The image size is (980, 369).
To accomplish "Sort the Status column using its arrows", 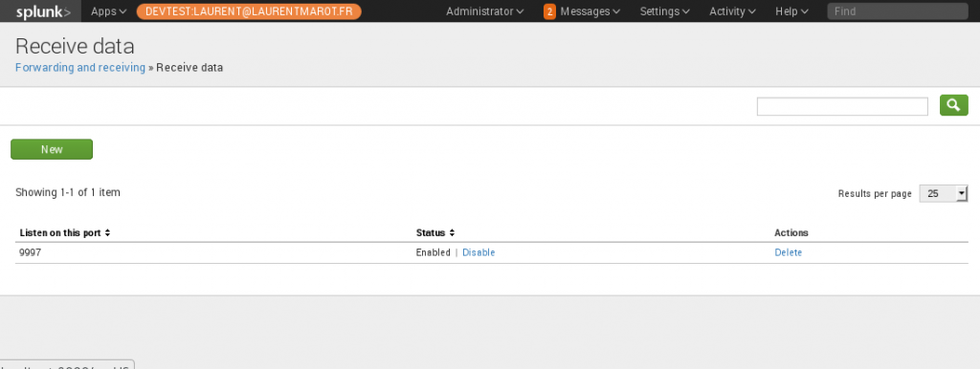I will coord(452,233).
